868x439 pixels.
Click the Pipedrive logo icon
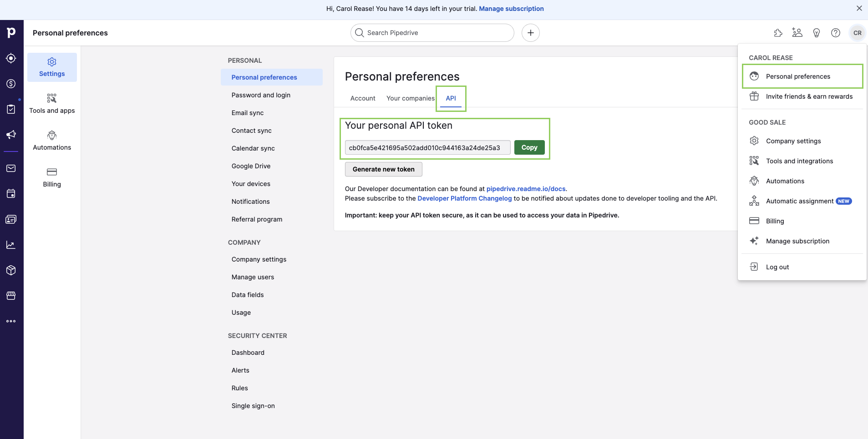[x=11, y=33]
